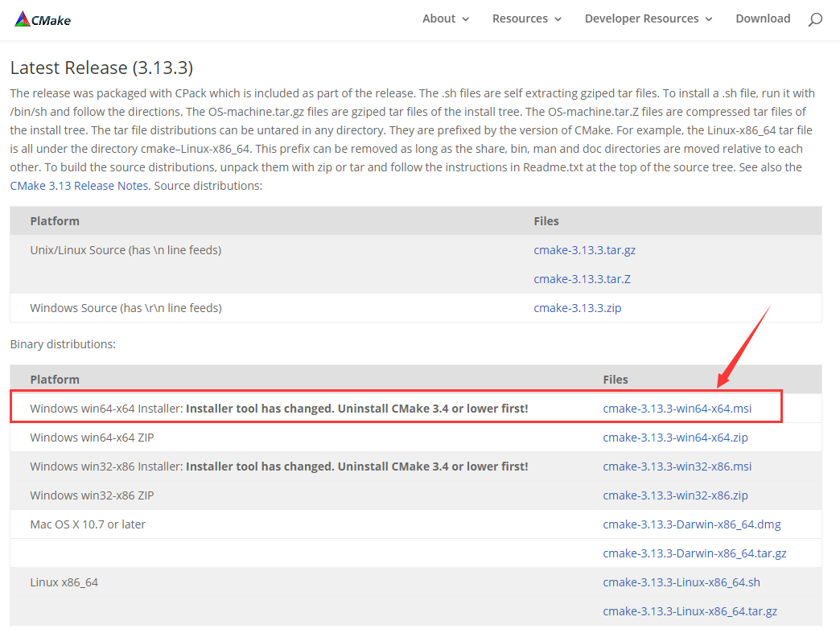The width and height of the screenshot is (840, 633).
Task: Expand the Resources menu
Action: (526, 18)
